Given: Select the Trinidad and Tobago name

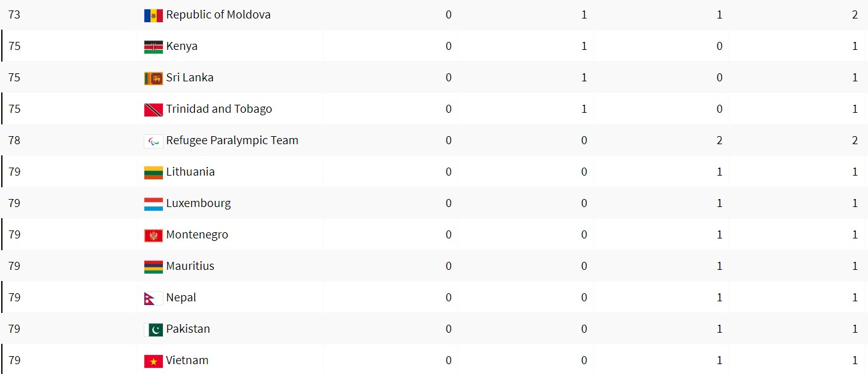Looking at the screenshot, I should tap(218, 109).
